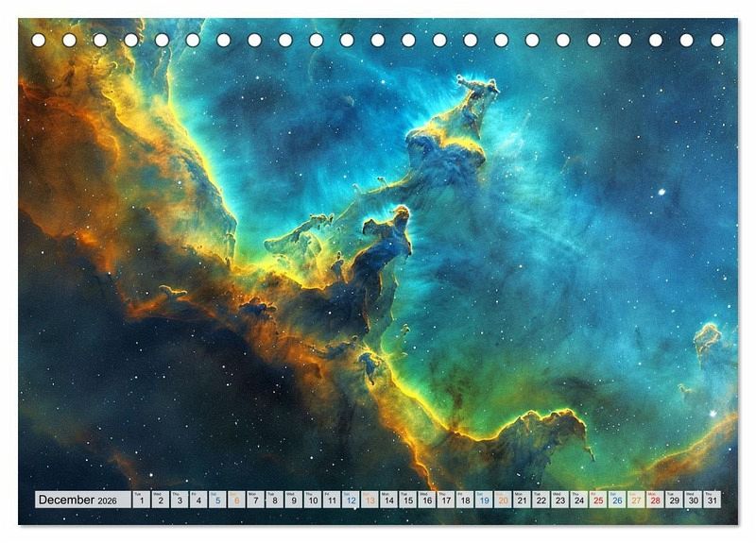Select the blue Saturday day 26

tap(617, 500)
